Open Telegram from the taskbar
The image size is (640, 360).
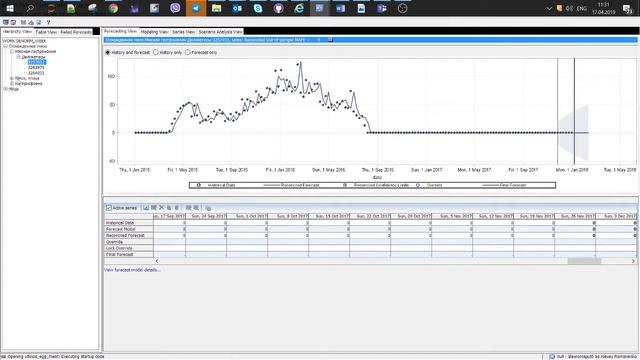click(x=196, y=8)
